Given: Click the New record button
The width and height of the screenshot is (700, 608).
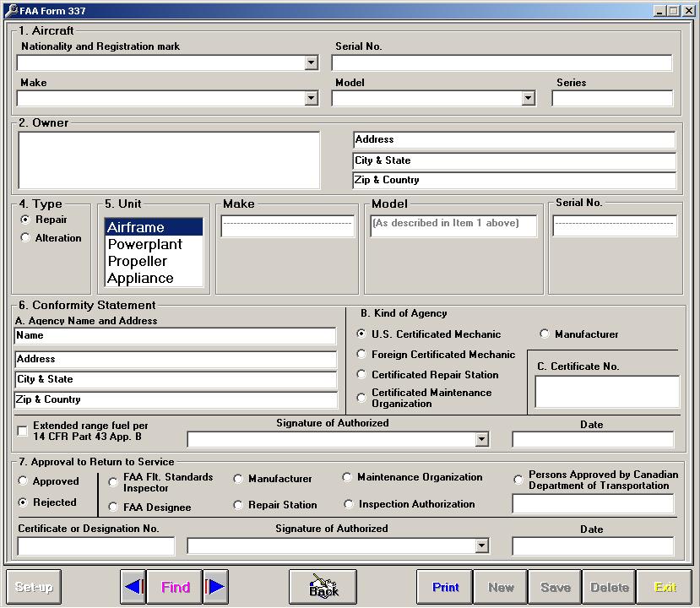Looking at the screenshot, I should click(x=500, y=587).
